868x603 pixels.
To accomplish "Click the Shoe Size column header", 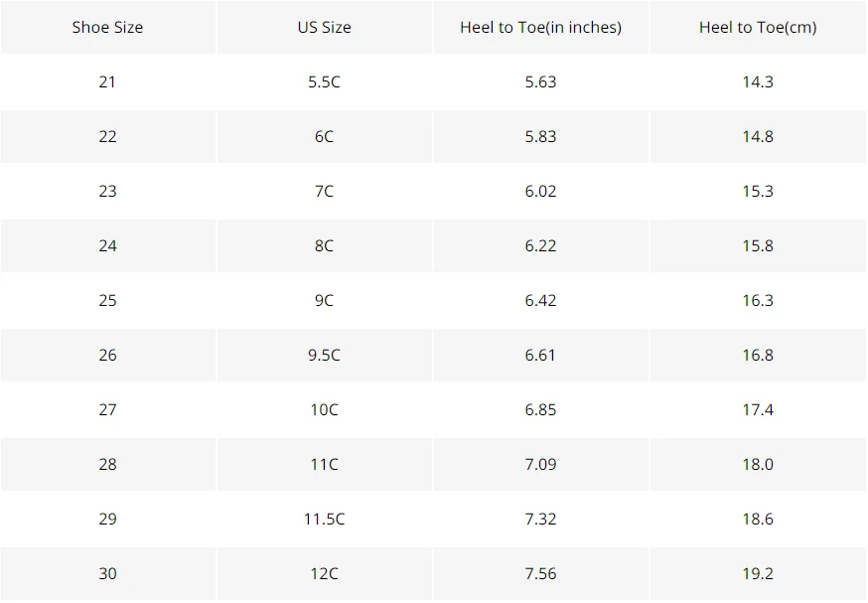I will [108, 27].
